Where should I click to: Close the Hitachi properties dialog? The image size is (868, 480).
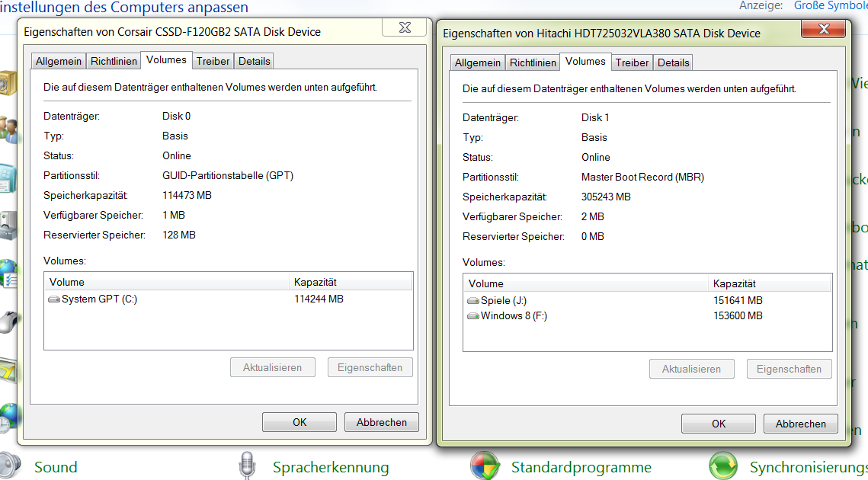824,29
